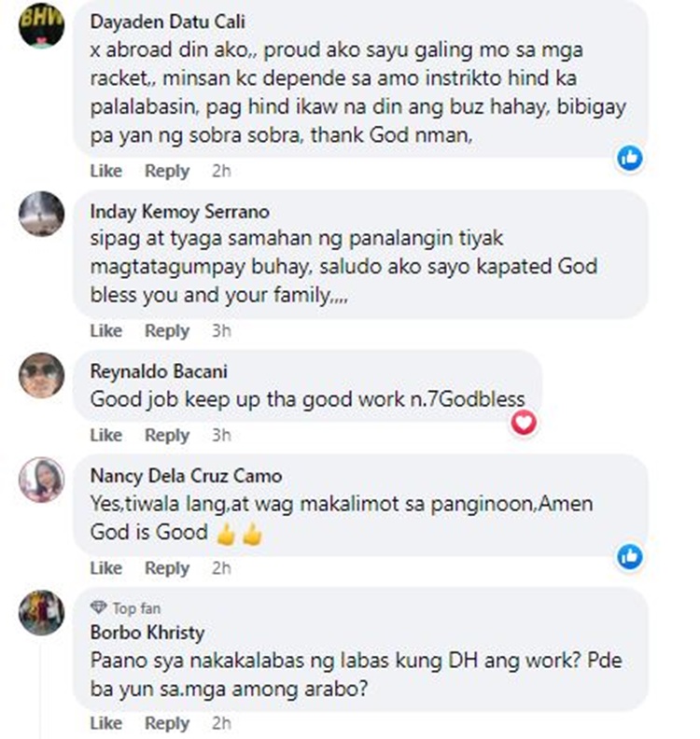This screenshot has height=739, width=700.
Task: Open Reynaldo Bacani's sunglasses avatar
Action: tap(41, 375)
